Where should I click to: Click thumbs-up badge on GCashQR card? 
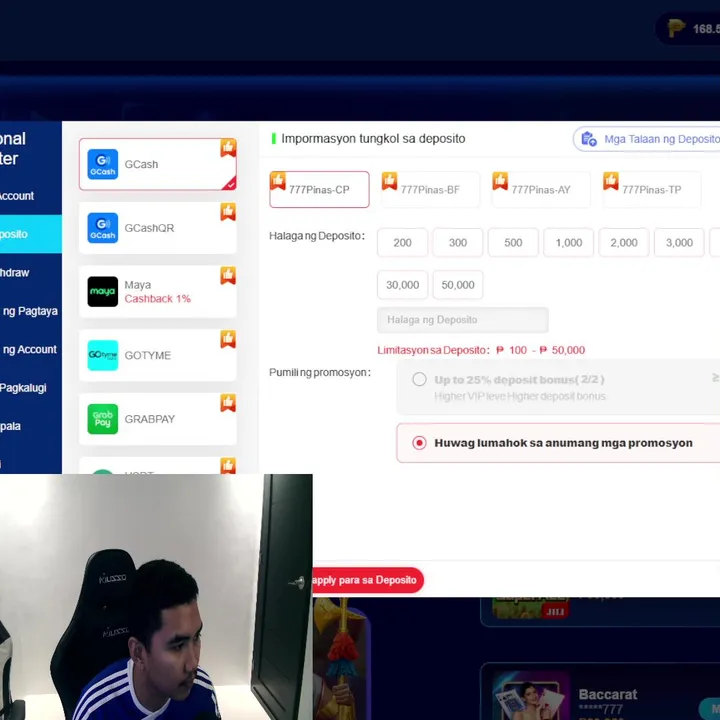pyautogui.click(x=228, y=212)
